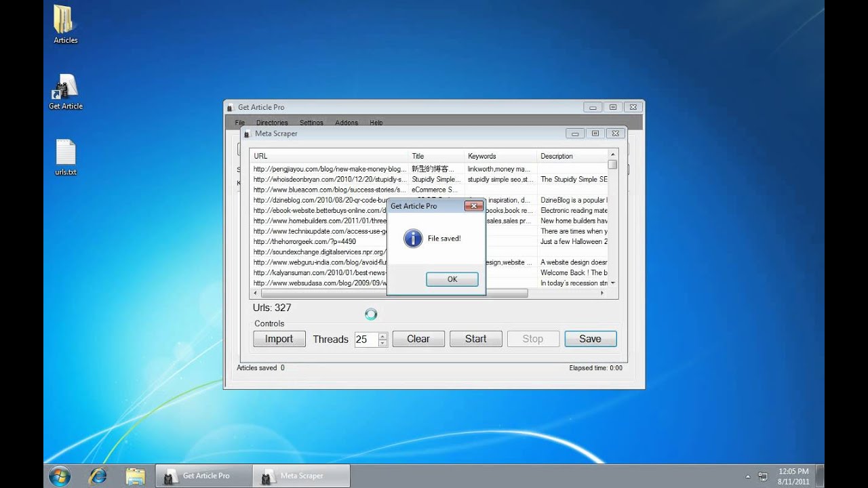
Task: Select the webguru-india.com URL row
Action: pos(319,262)
